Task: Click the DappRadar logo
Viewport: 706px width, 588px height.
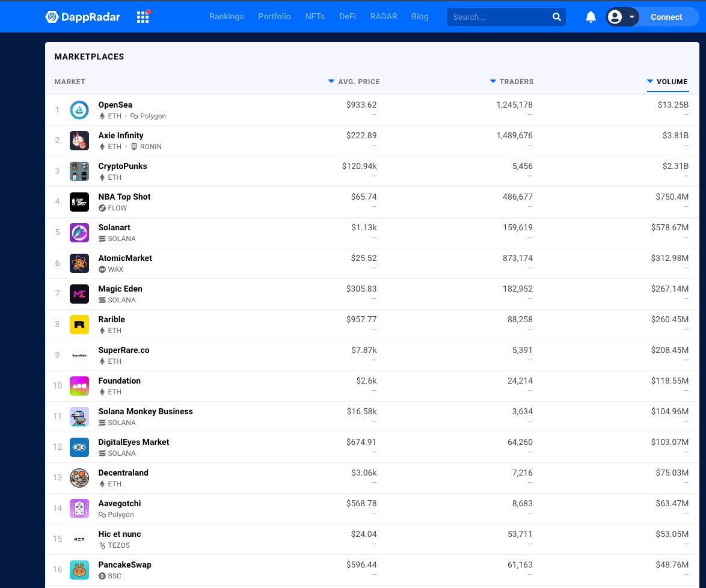Action: [83, 17]
